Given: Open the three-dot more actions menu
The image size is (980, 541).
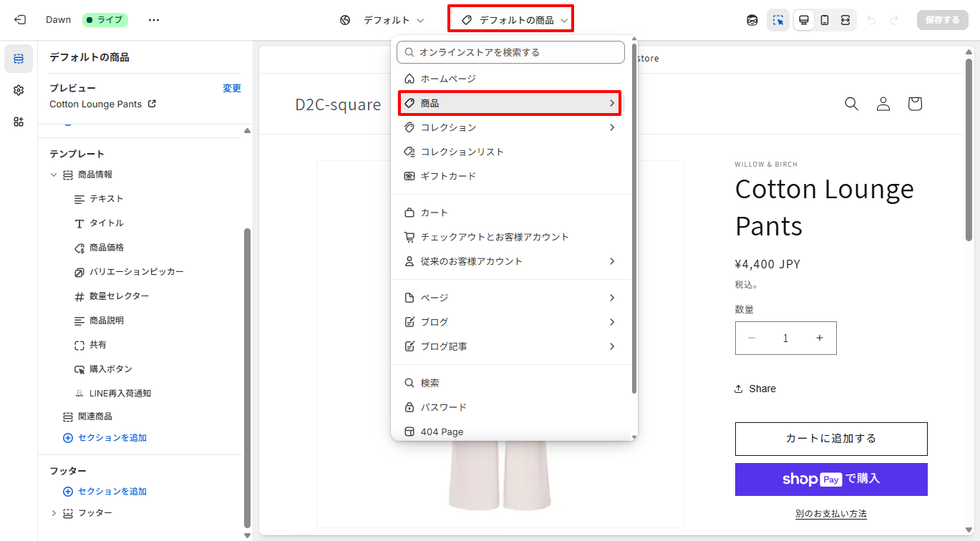Looking at the screenshot, I should pyautogui.click(x=154, y=20).
